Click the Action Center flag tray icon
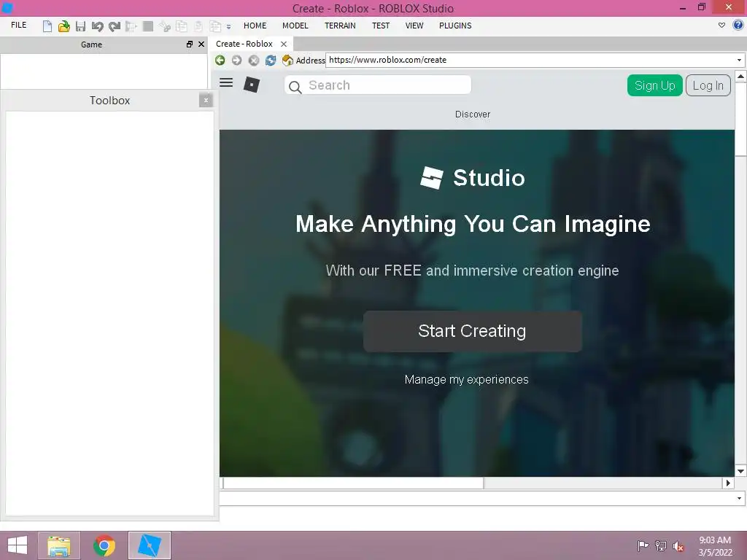The height and width of the screenshot is (560, 747). pos(643,545)
